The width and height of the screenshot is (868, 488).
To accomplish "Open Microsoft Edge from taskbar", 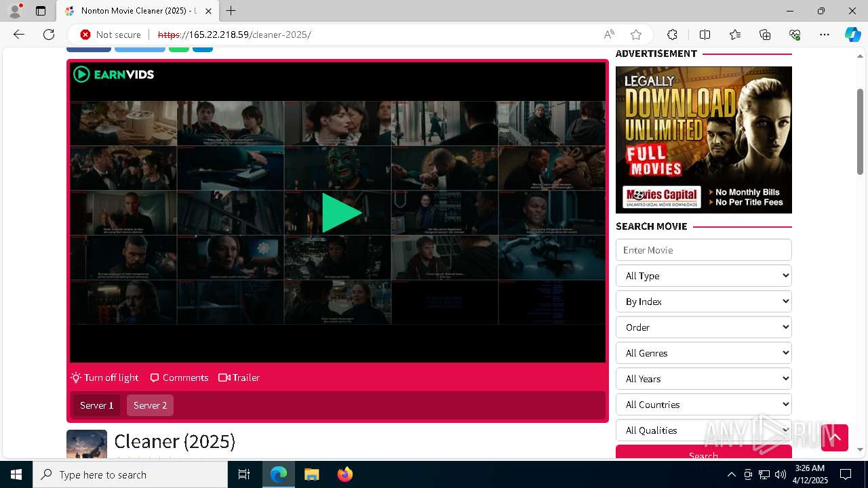I will (279, 474).
